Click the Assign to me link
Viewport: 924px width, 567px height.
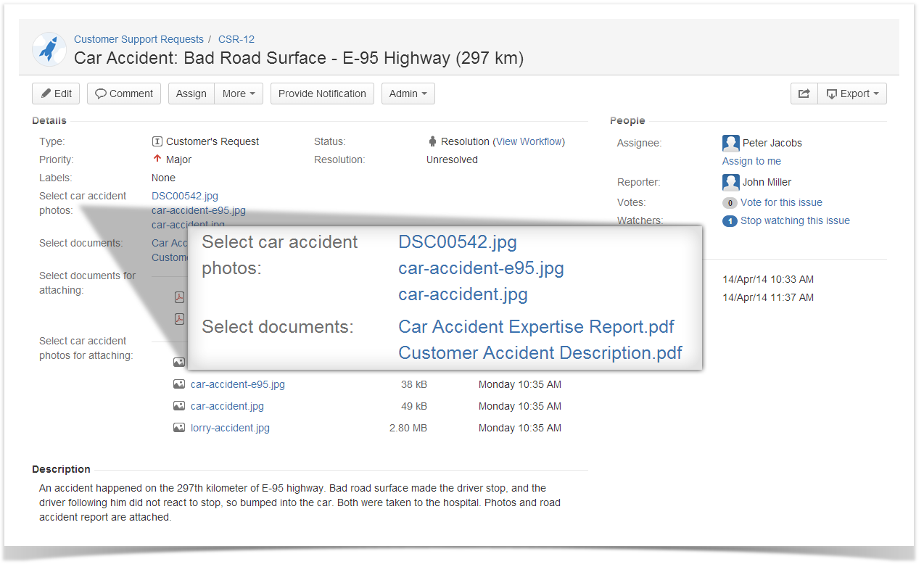click(x=751, y=161)
